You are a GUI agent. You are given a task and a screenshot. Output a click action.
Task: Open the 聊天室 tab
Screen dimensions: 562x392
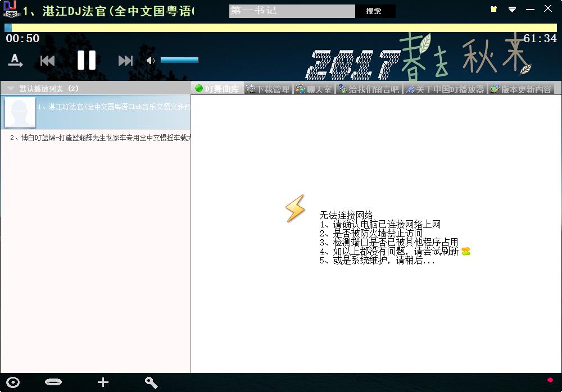point(314,89)
